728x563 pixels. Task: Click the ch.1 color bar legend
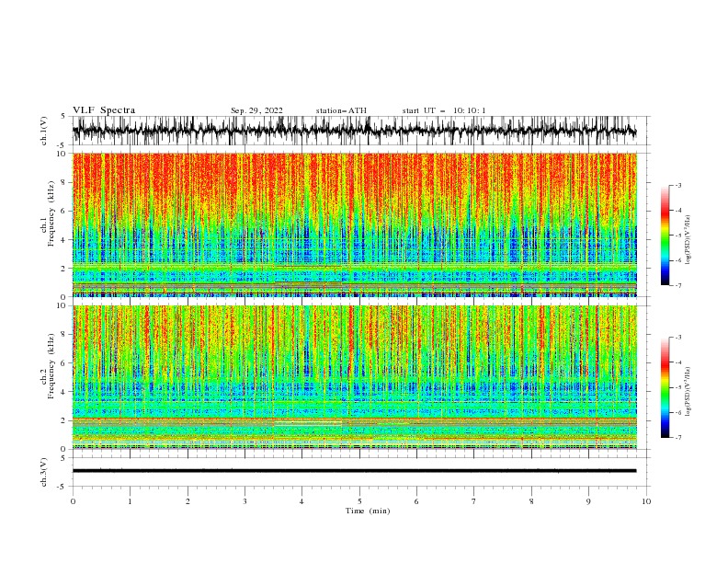(x=665, y=236)
